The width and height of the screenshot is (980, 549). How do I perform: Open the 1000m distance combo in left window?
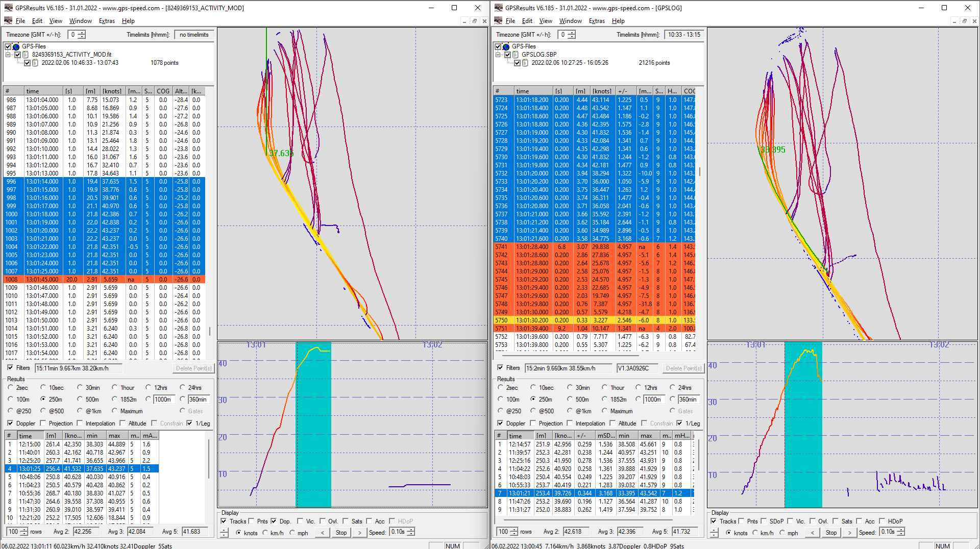[164, 400]
